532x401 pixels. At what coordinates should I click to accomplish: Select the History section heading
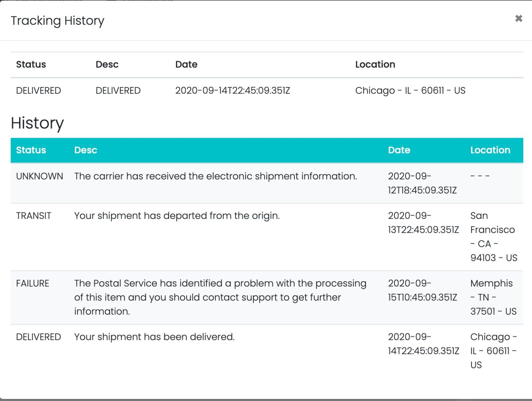click(37, 123)
